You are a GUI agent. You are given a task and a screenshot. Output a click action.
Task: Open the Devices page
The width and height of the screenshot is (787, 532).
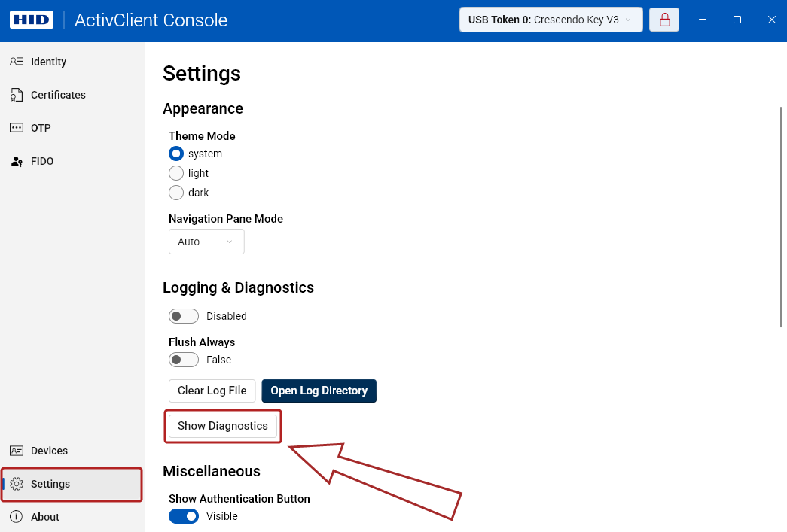coord(72,451)
